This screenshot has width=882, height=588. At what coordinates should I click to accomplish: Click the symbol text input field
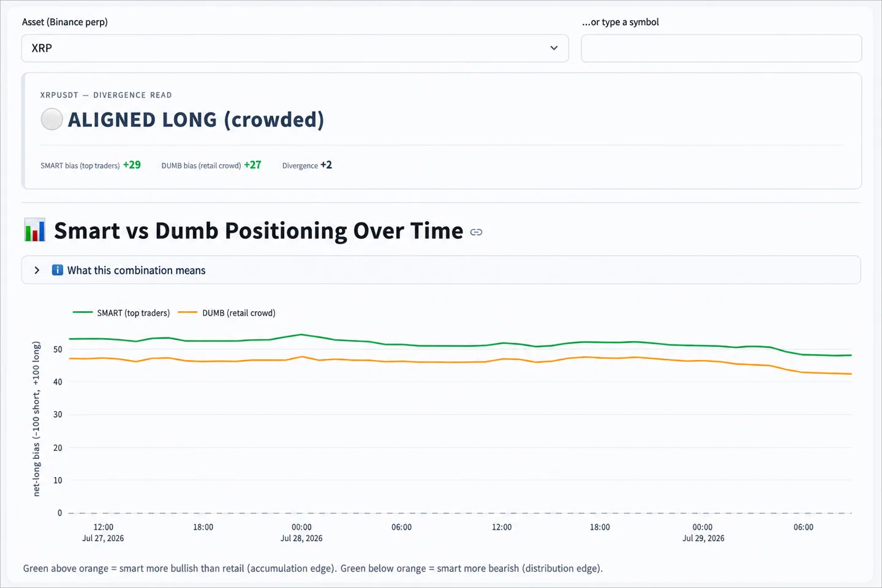tap(721, 48)
